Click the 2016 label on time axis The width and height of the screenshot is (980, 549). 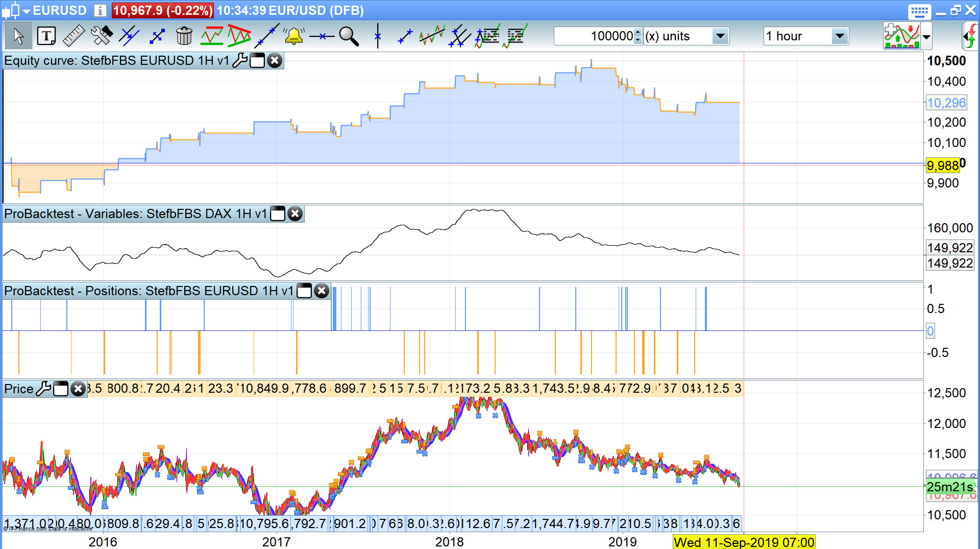103,542
